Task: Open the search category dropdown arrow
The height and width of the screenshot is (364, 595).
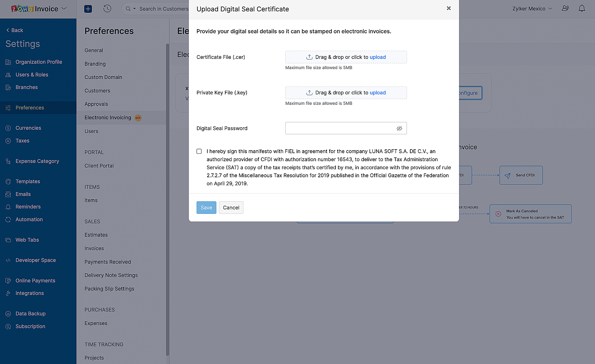Action: pyautogui.click(x=134, y=9)
